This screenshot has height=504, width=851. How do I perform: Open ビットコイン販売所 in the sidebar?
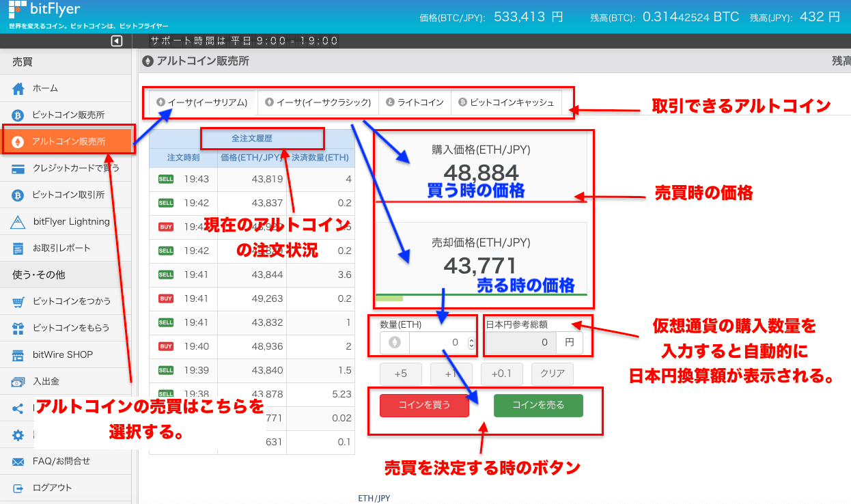click(x=65, y=115)
